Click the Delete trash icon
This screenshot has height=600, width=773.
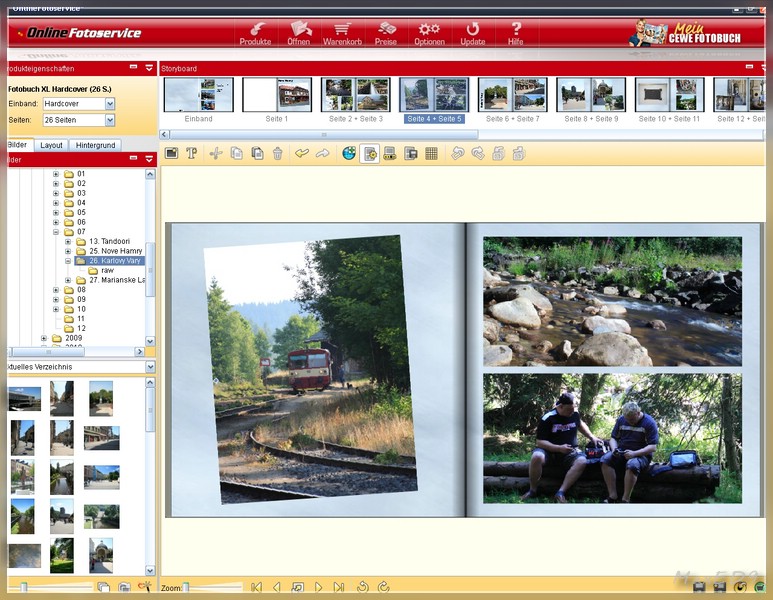tap(278, 153)
